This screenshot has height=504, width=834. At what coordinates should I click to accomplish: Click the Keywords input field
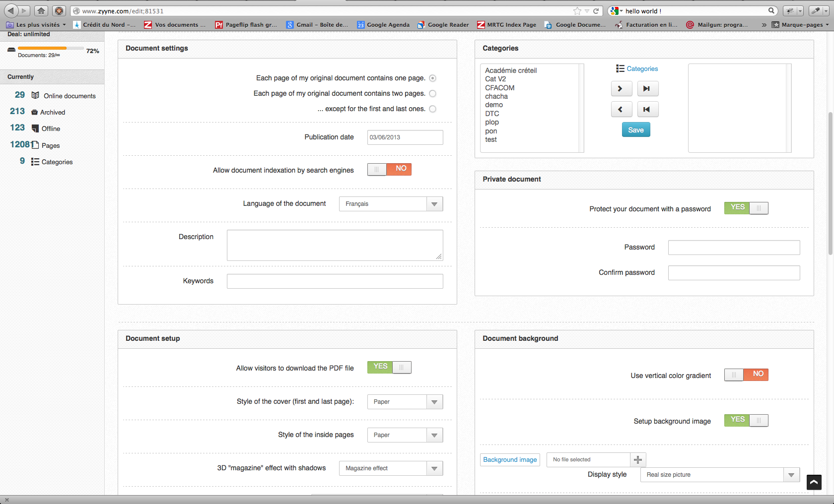pyautogui.click(x=335, y=281)
